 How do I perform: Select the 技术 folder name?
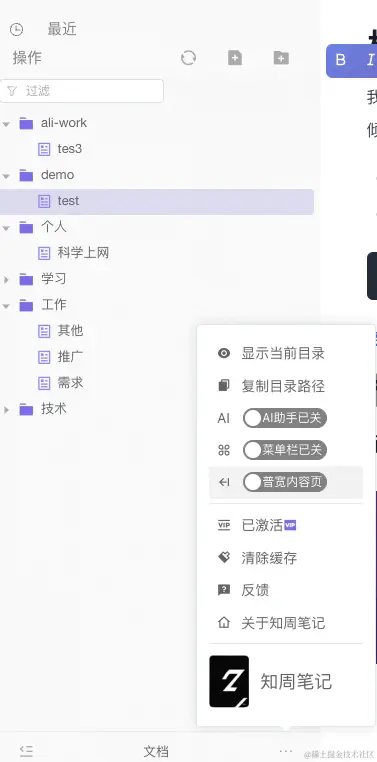(53, 409)
